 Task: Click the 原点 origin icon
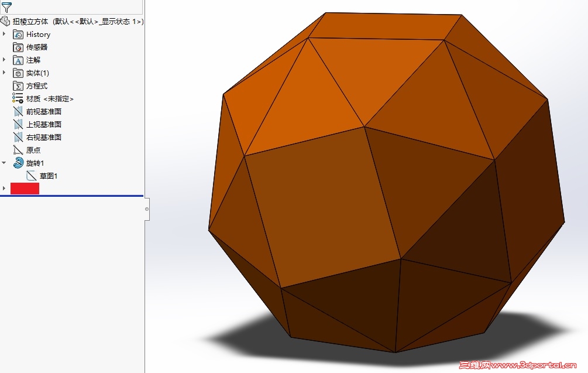click(18, 150)
